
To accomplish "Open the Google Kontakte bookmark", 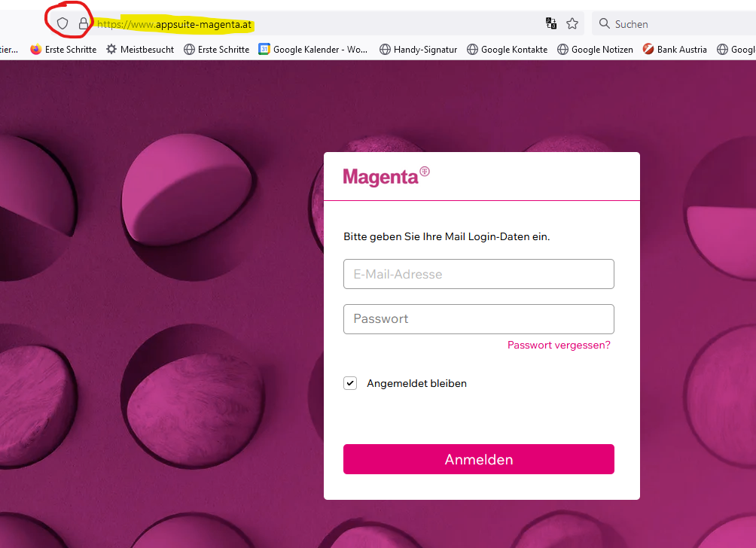I will [x=508, y=49].
